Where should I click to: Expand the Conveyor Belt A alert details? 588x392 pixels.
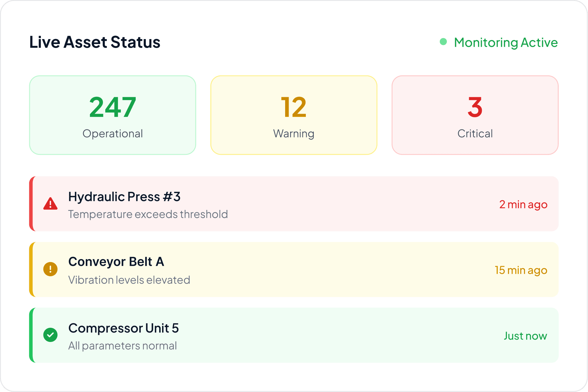click(293, 270)
